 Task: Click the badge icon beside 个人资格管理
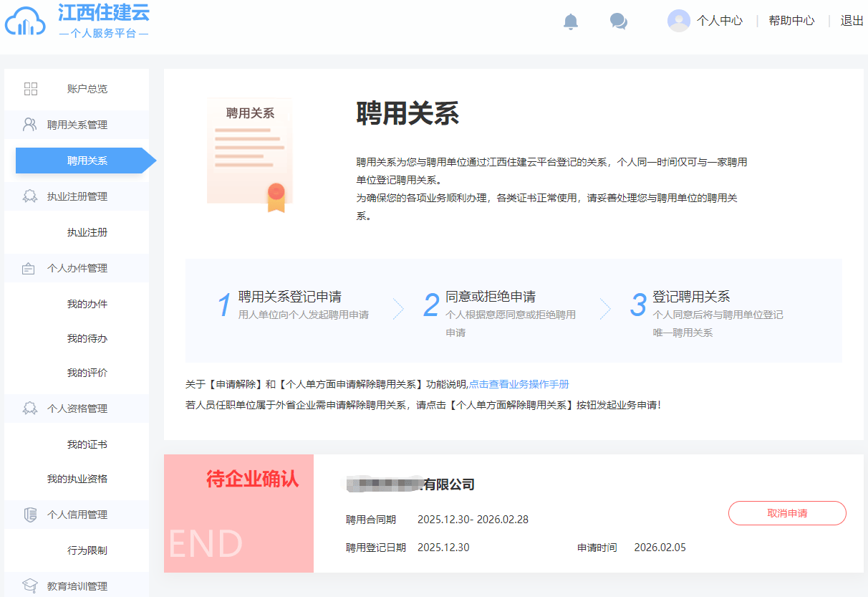point(31,408)
